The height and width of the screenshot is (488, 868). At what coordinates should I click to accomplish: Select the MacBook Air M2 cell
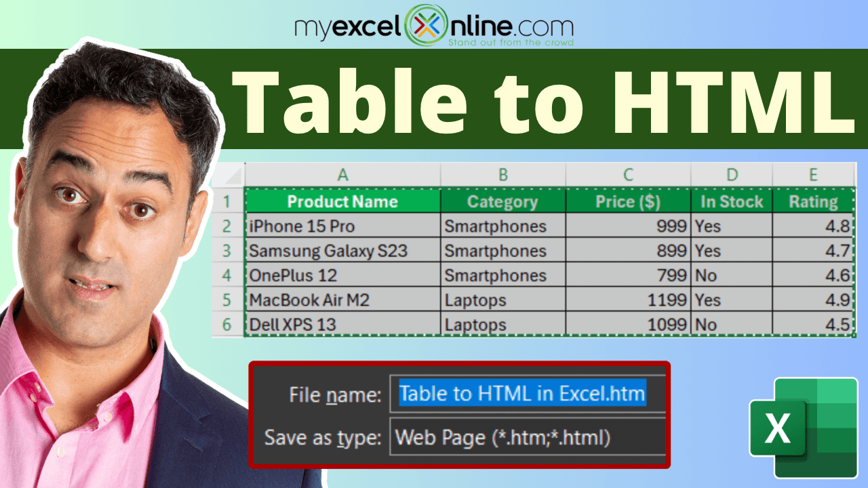point(342,300)
